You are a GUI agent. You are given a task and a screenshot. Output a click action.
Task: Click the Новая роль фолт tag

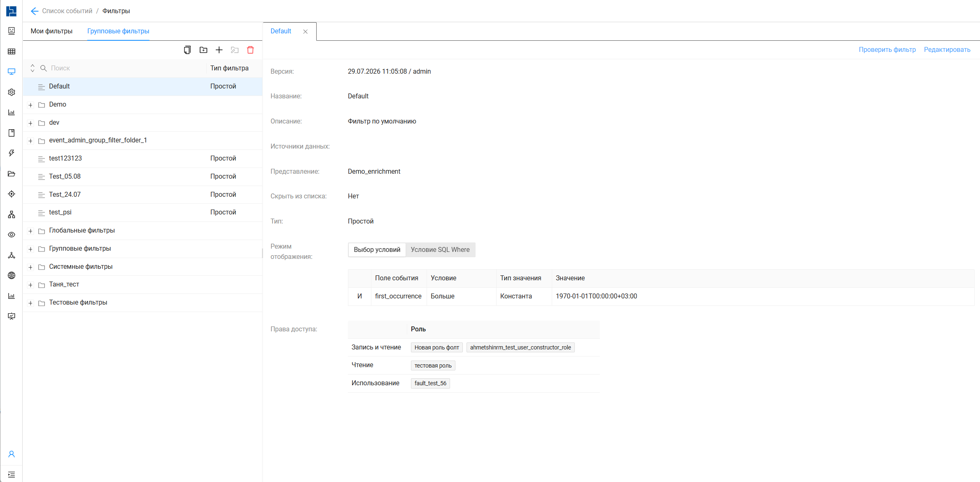tap(436, 347)
